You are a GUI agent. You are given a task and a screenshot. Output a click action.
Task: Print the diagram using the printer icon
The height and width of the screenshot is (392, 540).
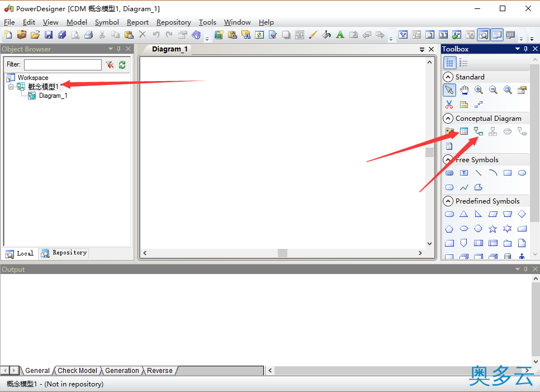(x=88, y=35)
